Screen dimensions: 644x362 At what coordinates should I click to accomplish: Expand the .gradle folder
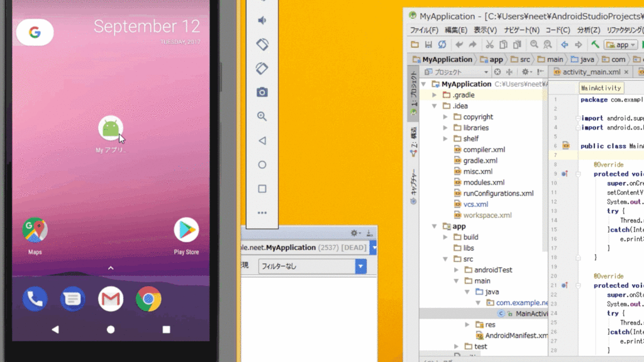pos(434,95)
